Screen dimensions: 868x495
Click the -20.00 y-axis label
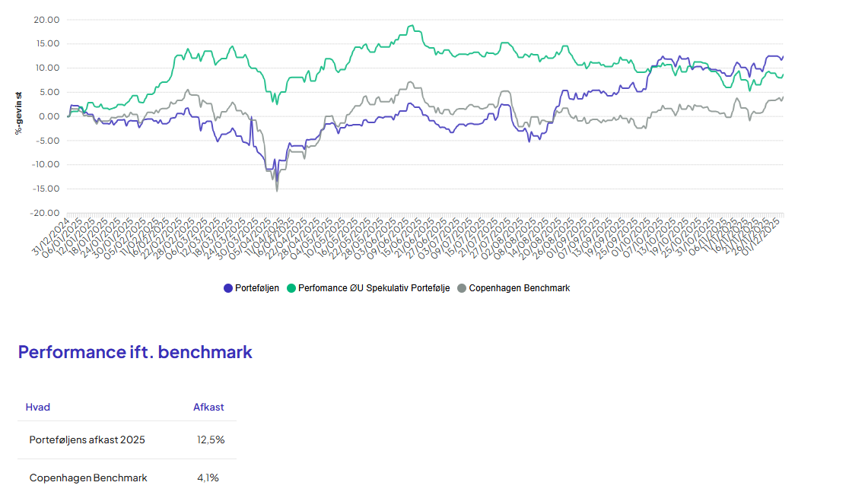(x=45, y=213)
